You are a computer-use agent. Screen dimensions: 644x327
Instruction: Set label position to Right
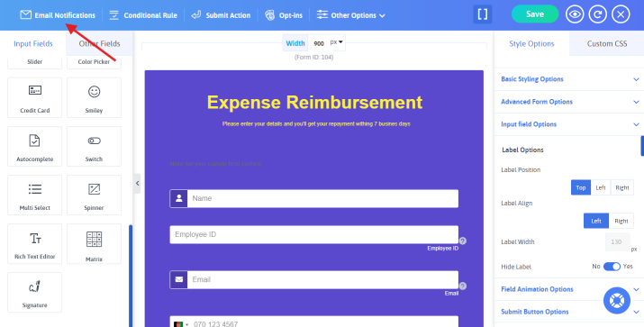(x=621, y=187)
